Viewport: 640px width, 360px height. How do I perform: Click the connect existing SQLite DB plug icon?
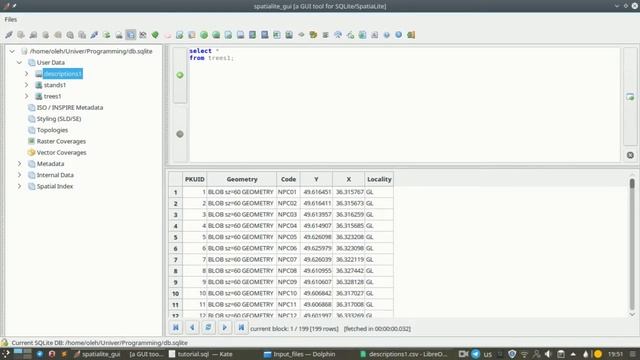[9, 35]
